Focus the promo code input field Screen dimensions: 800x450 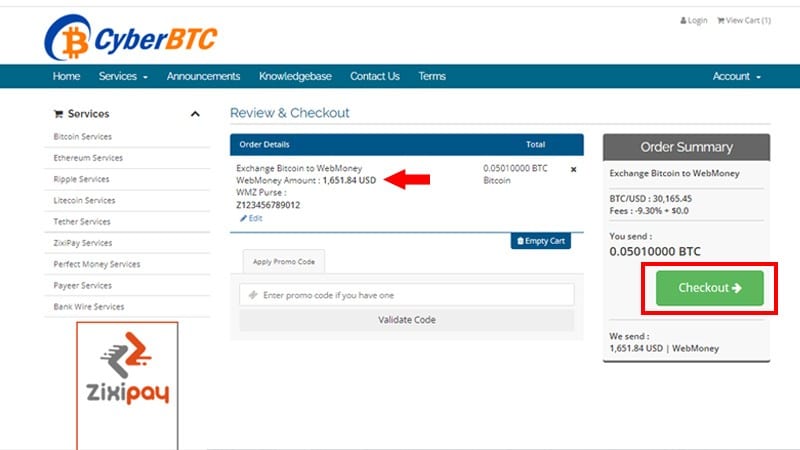coord(407,295)
